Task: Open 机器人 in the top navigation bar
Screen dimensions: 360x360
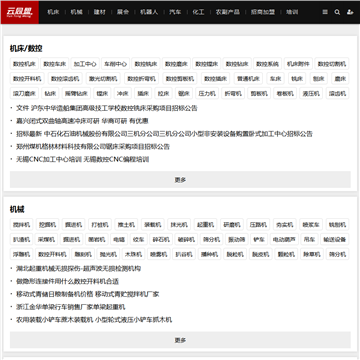Action: (x=149, y=12)
